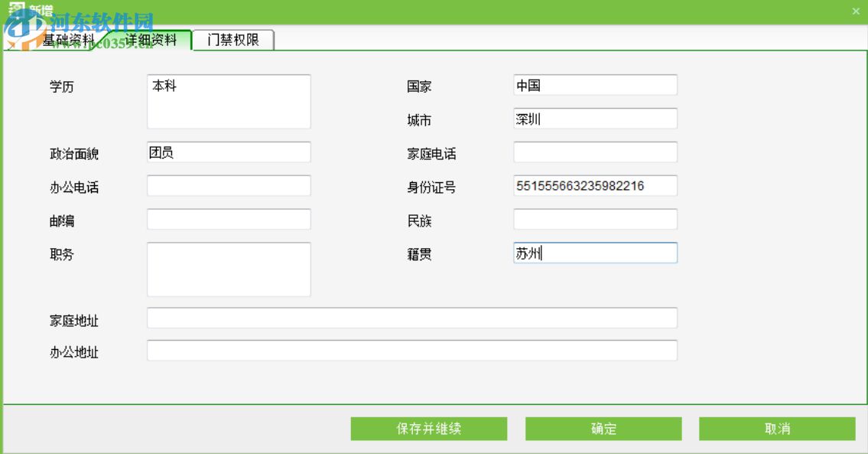The height and width of the screenshot is (454, 868).
Task: Click the 办公地址 input field
Action: click(x=411, y=350)
